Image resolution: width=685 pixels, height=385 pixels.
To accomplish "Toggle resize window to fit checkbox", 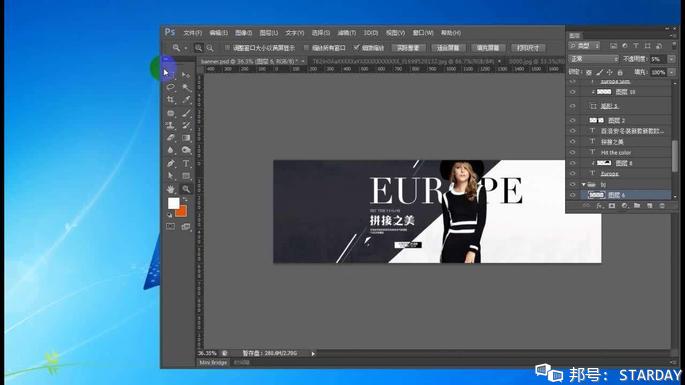I will (x=227, y=48).
